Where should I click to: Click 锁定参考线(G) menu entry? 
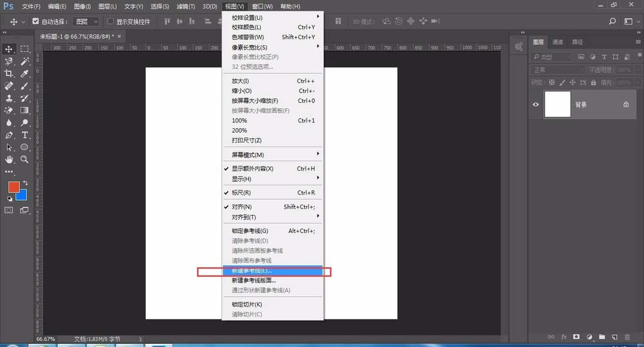(x=250, y=230)
